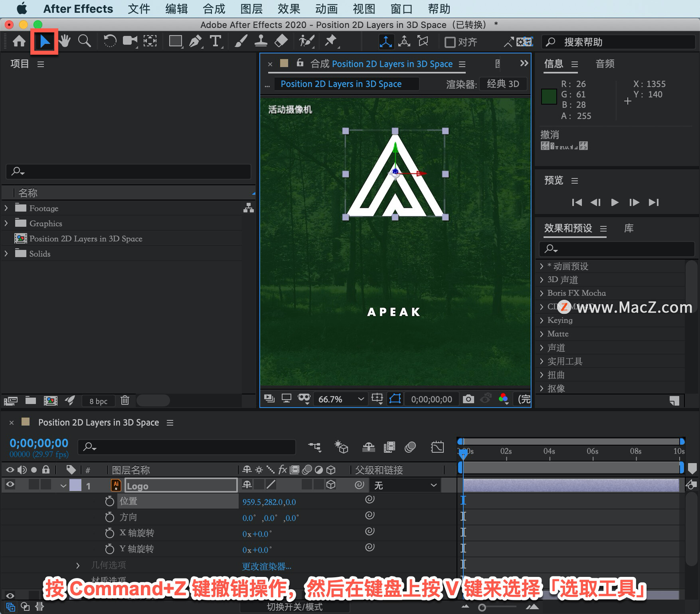Switch to the 库 tab

coord(629,228)
